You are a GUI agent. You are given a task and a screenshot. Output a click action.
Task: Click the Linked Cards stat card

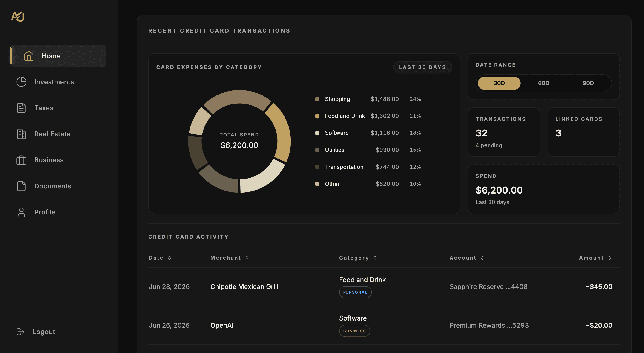(x=584, y=132)
